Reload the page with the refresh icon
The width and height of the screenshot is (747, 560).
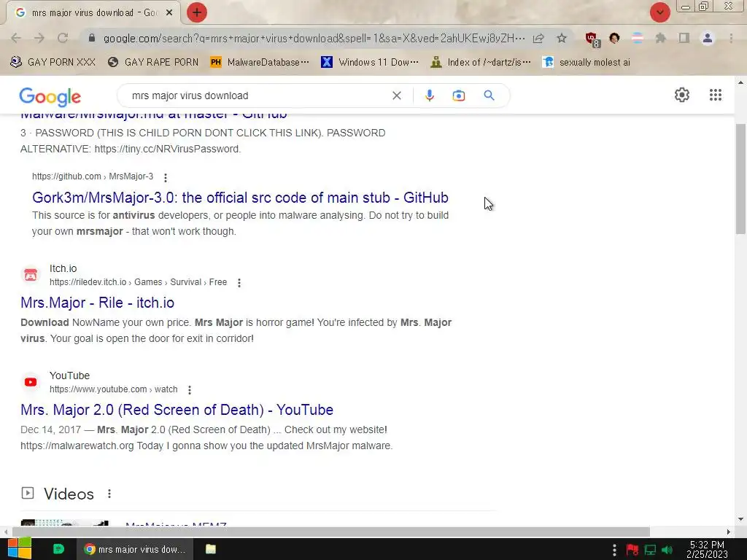63,38
